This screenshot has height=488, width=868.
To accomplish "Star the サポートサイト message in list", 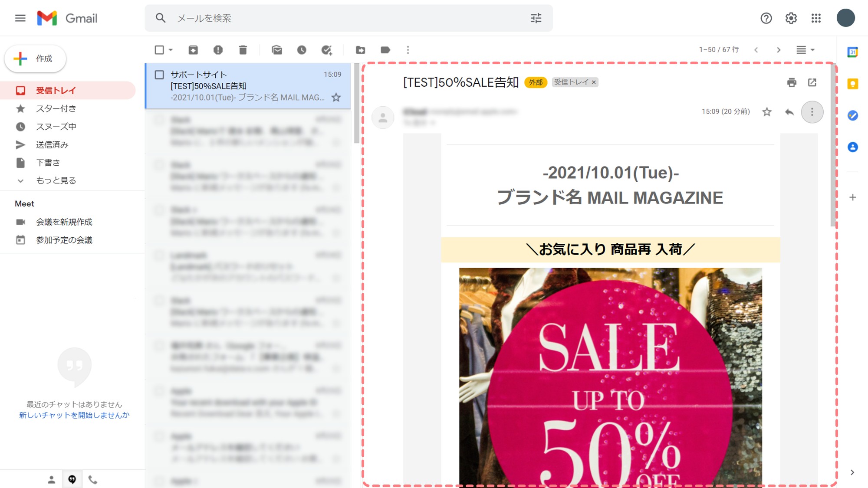I will pyautogui.click(x=336, y=97).
